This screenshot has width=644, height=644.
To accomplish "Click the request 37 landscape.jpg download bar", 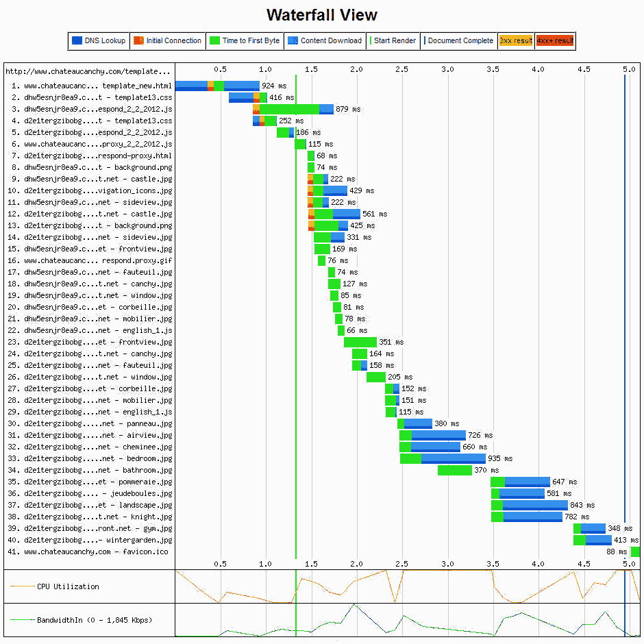I will (534, 505).
